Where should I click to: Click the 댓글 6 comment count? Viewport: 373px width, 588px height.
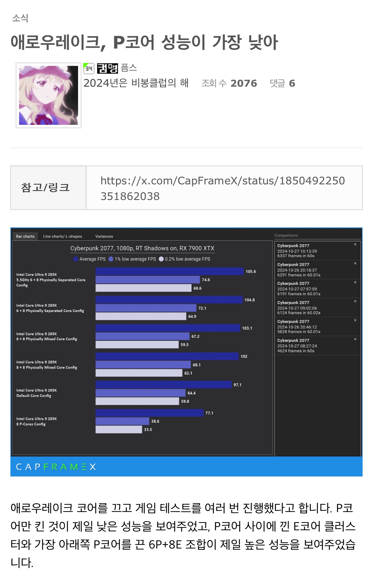click(282, 83)
